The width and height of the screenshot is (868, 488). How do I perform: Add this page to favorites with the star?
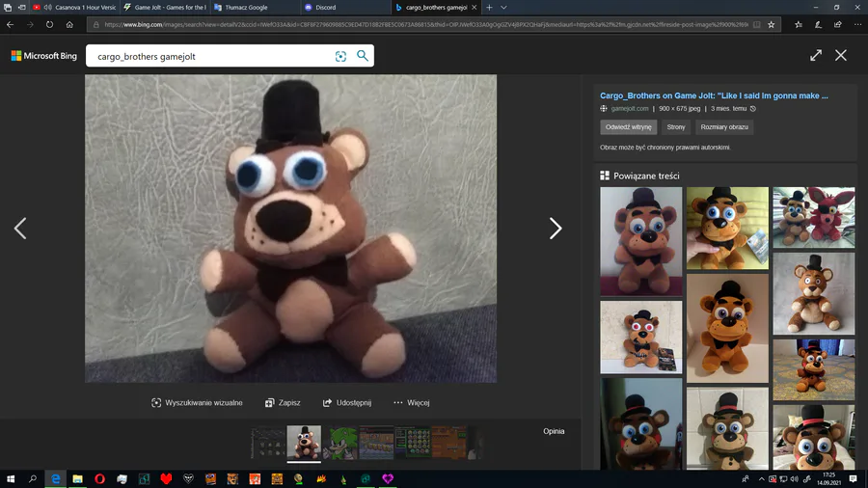pyautogui.click(x=772, y=24)
